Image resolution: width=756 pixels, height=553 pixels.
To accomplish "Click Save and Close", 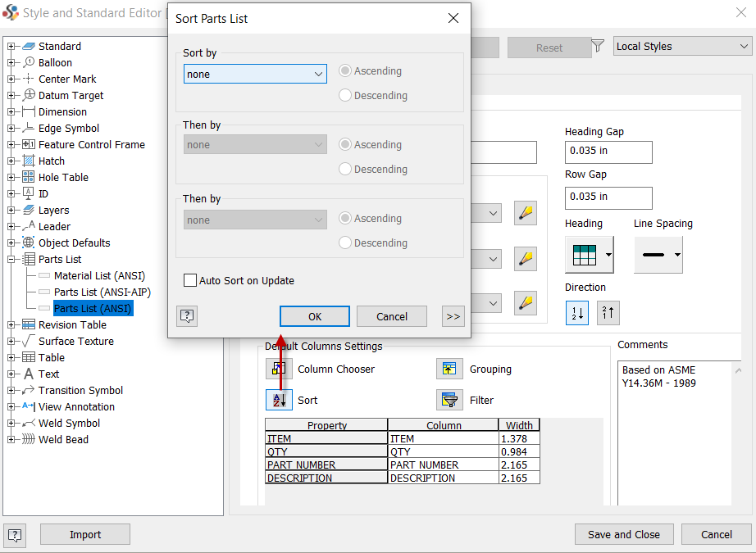I will pyautogui.click(x=624, y=534).
